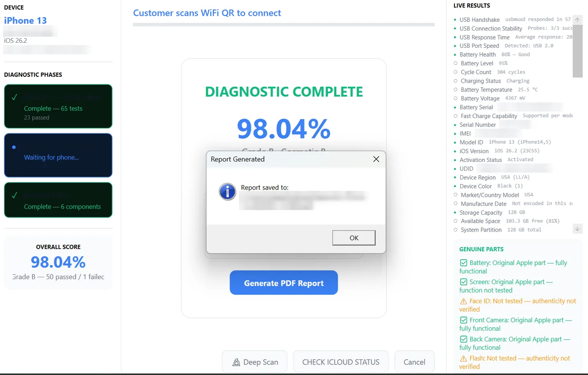Open the completed 6 components phase card
Viewport: 588px width, 375px height.
[x=58, y=200]
